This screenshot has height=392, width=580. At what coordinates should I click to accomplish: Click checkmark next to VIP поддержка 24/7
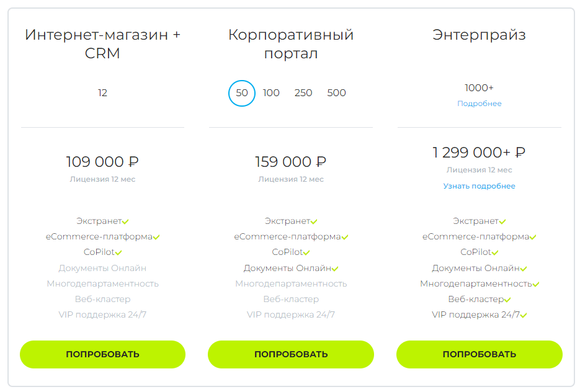[524, 316]
